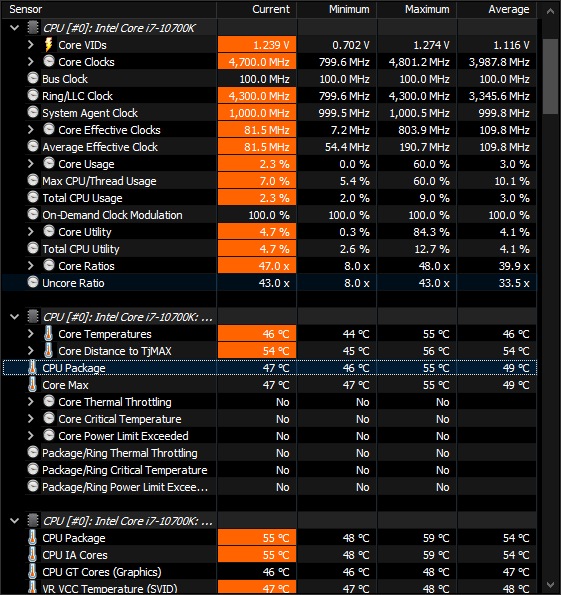561x595 pixels.
Task: Click the 4,801.2 MHz maximum Core Clocks value
Action: click(419, 62)
